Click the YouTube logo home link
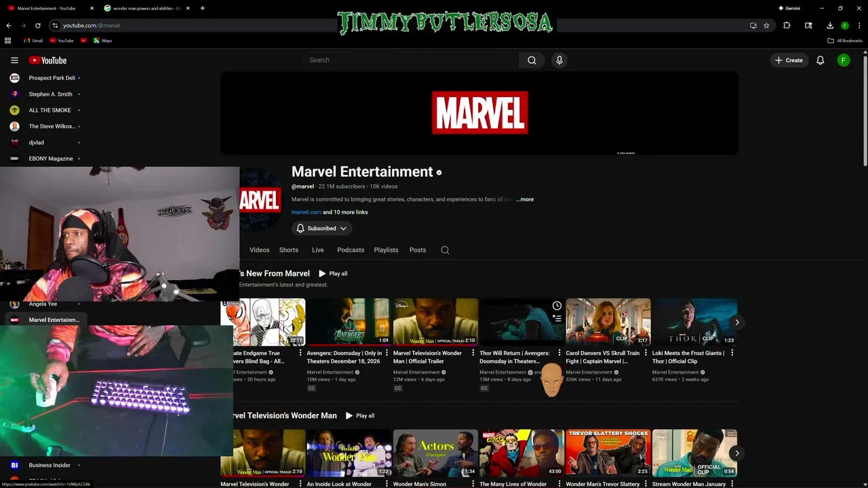This screenshot has width=868, height=488. [x=47, y=60]
